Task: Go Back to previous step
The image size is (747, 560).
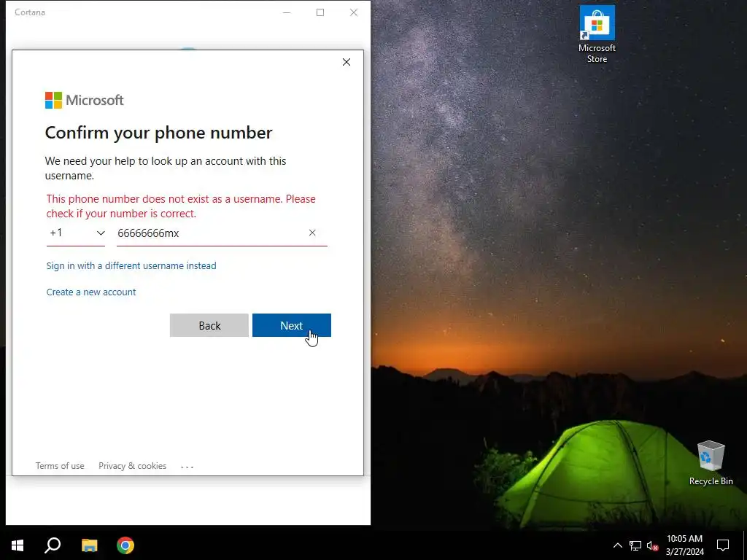Action: (x=209, y=325)
